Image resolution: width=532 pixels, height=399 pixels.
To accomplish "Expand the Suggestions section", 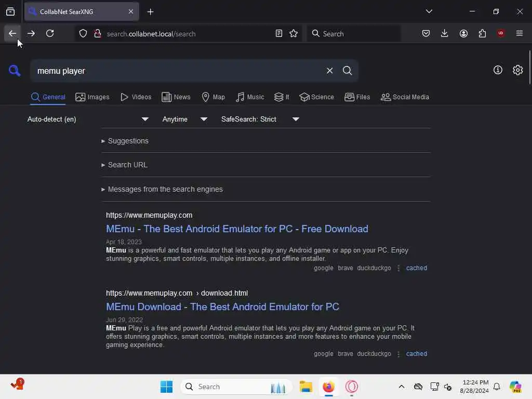I will (125, 141).
